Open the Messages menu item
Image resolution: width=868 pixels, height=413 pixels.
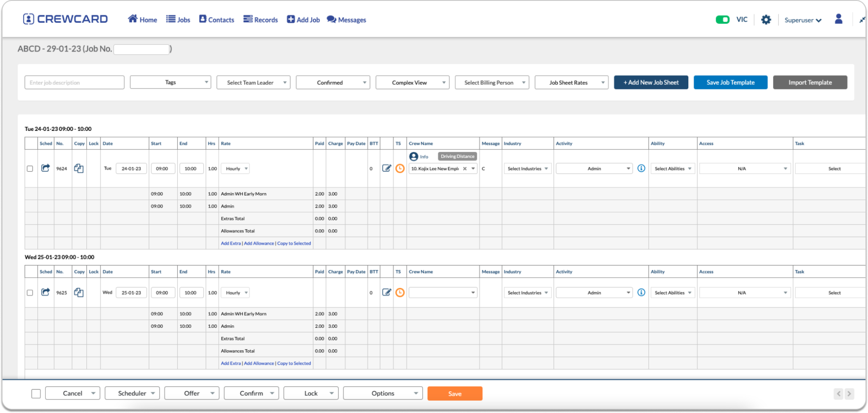[346, 20]
